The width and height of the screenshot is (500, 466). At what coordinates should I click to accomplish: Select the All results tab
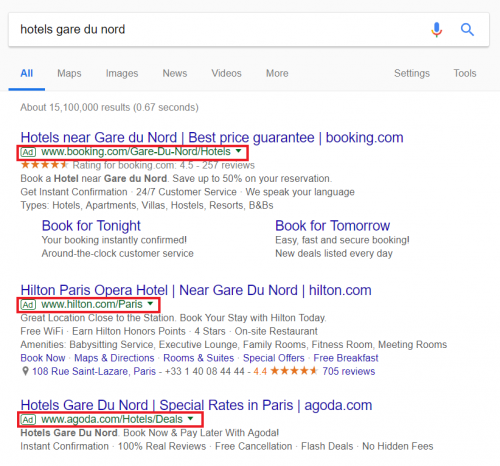(27, 73)
